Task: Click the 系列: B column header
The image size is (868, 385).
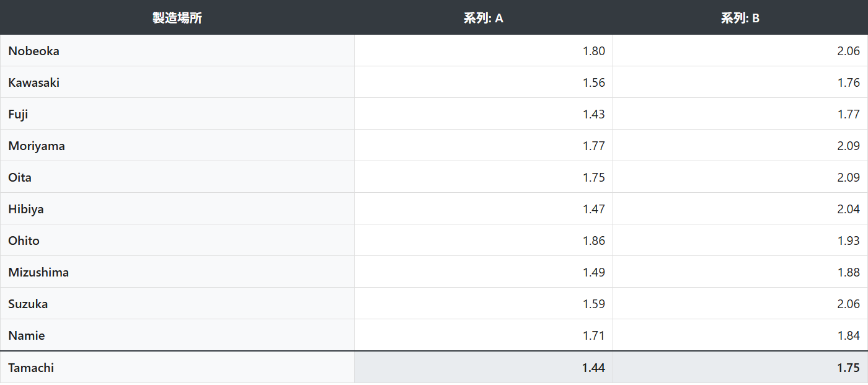Action: coord(740,18)
